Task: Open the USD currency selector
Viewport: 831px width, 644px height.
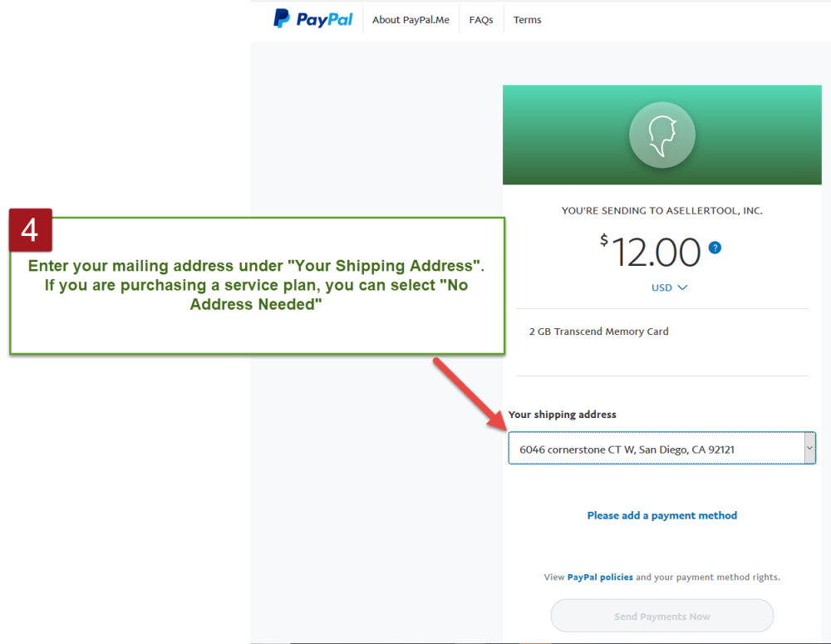Action: 669,288
